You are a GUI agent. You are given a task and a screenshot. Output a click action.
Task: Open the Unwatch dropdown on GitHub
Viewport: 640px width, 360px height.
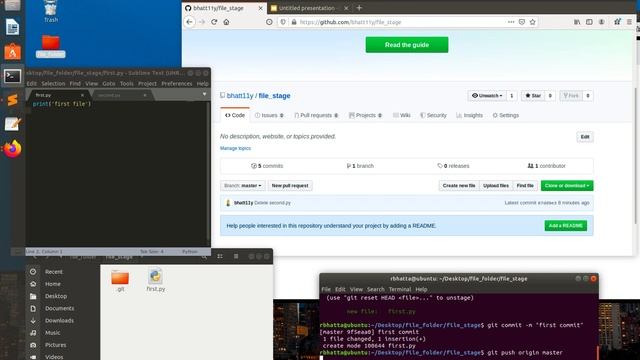pos(487,96)
